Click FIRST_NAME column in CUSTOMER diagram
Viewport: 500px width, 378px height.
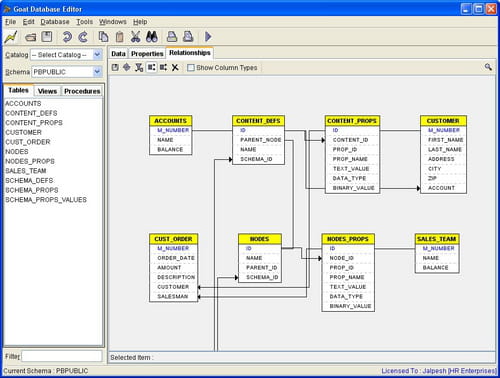click(446, 140)
